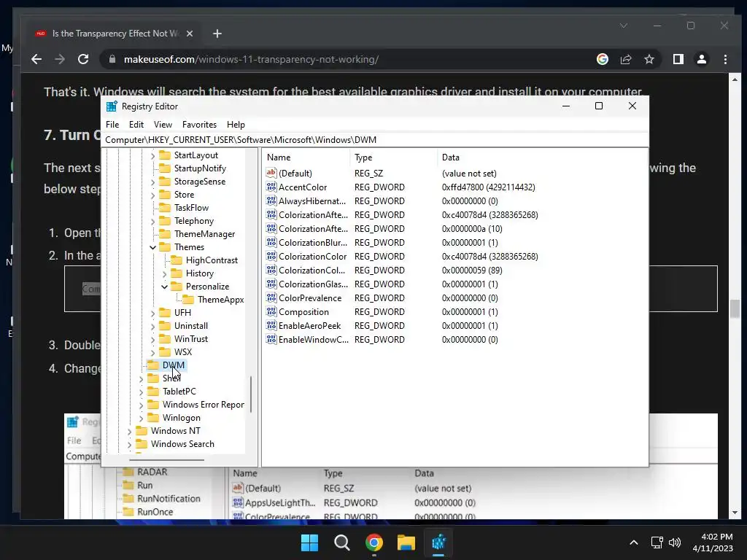The height and width of the screenshot is (560, 747).
Task: Expand the Winlogon tree node
Action: 141,418
